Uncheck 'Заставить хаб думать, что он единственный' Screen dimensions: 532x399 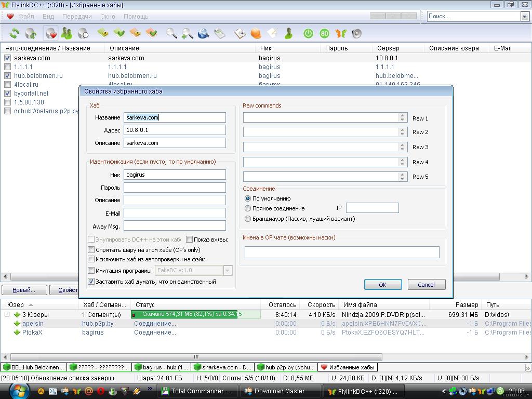point(91,281)
